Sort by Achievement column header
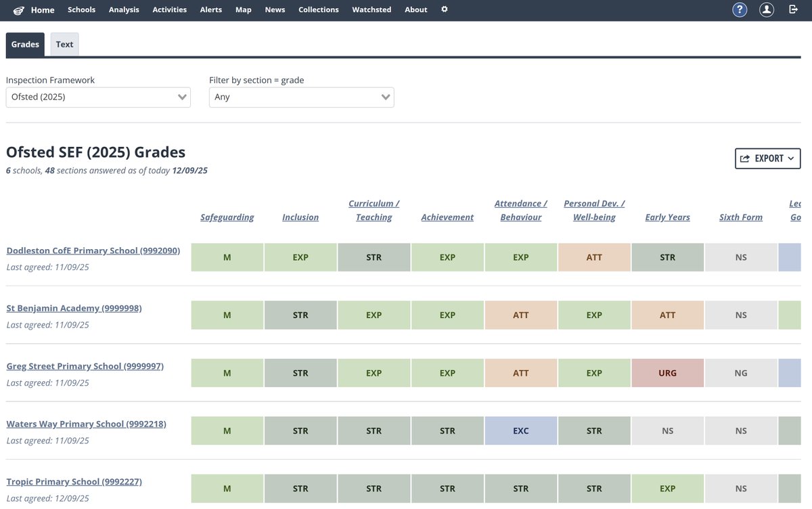The height and width of the screenshot is (509, 812). (447, 217)
